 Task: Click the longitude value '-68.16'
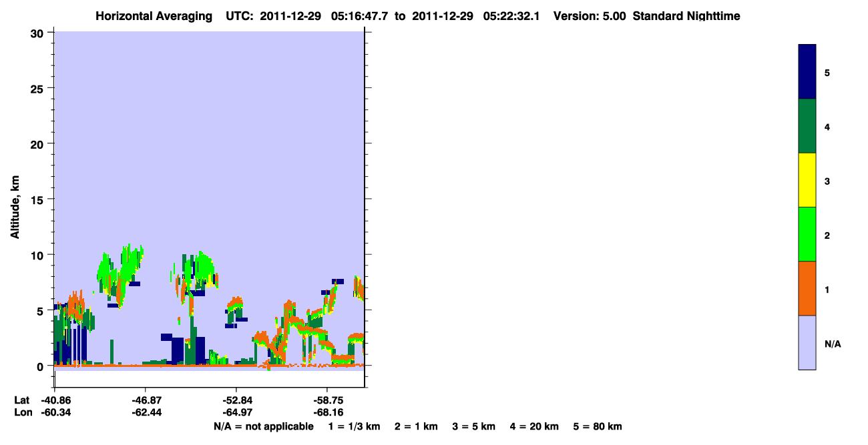(327, 412)
